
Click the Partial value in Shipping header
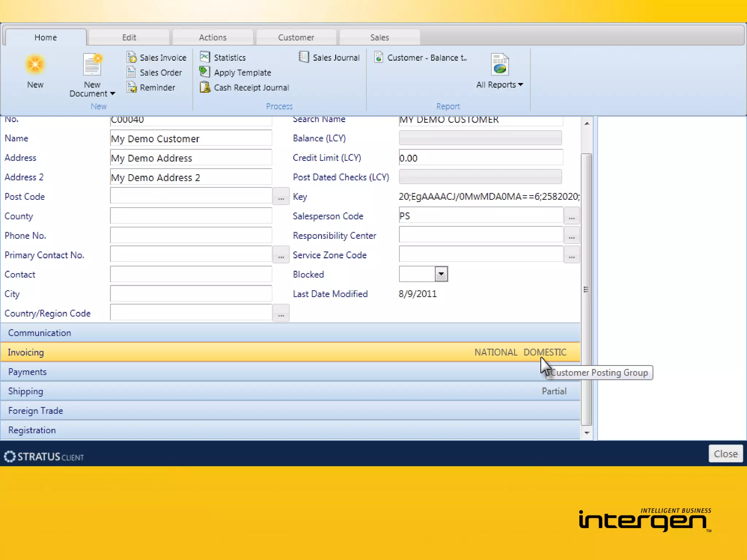pyautogui.click(x=554, y=391)
